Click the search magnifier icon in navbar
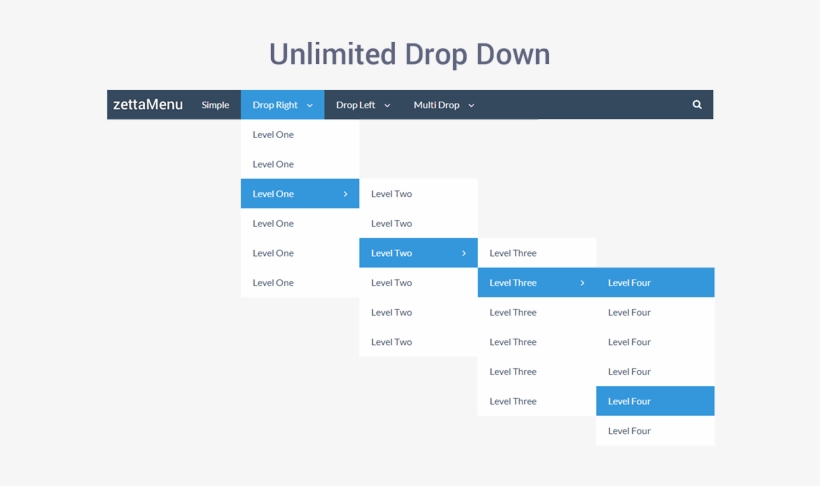The image size is (820, 486). (x=697, y=105)
